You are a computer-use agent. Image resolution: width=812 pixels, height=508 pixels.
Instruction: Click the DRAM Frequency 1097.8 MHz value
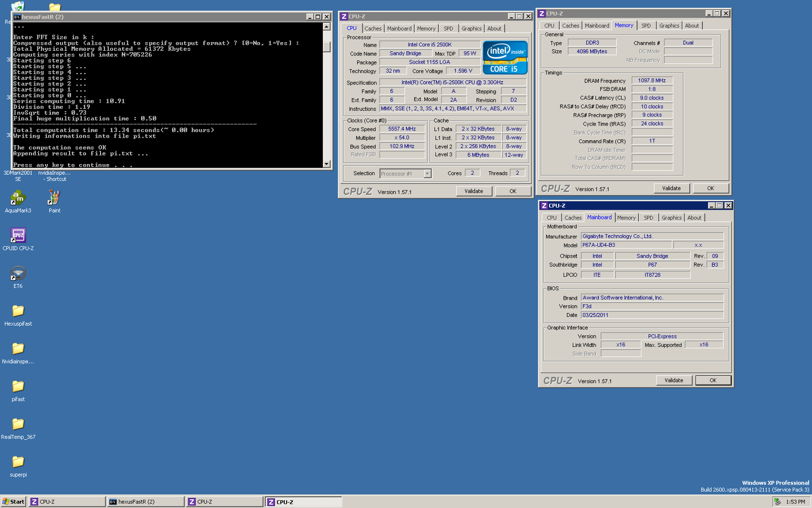coord(652,80)
